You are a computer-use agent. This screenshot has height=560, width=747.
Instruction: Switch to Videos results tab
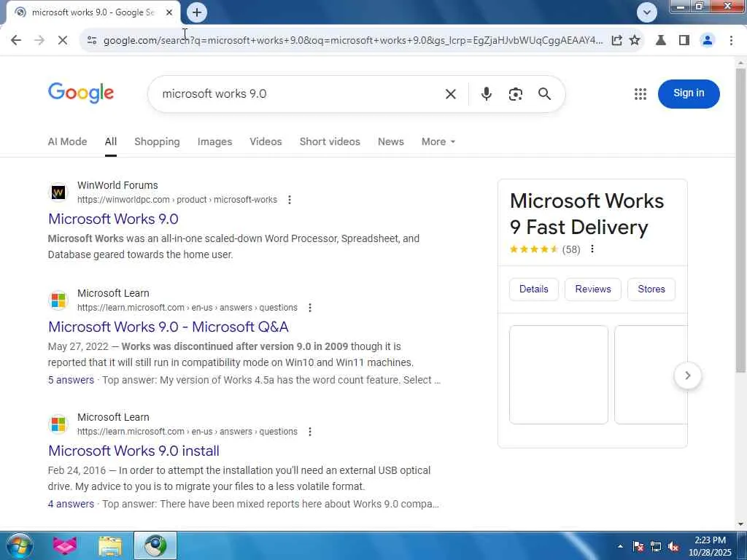(266, 141)
